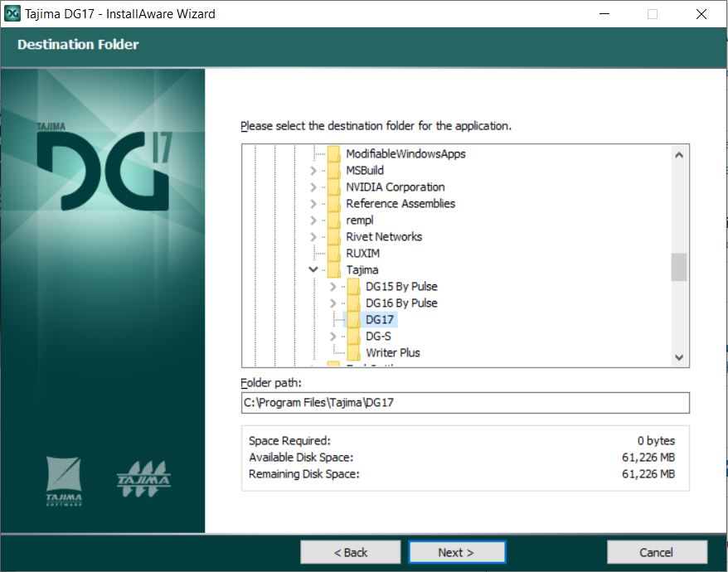728x572 pixels.
Task: Select the DG15 By Pulse folder name
Action: coord(401,287)
